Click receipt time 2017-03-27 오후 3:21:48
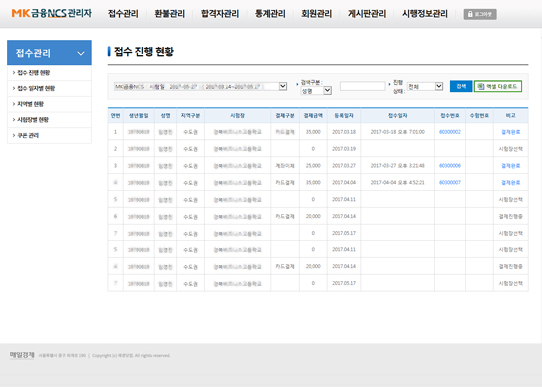Viewport: 542px width, 387px height. (x=398, y=166)
